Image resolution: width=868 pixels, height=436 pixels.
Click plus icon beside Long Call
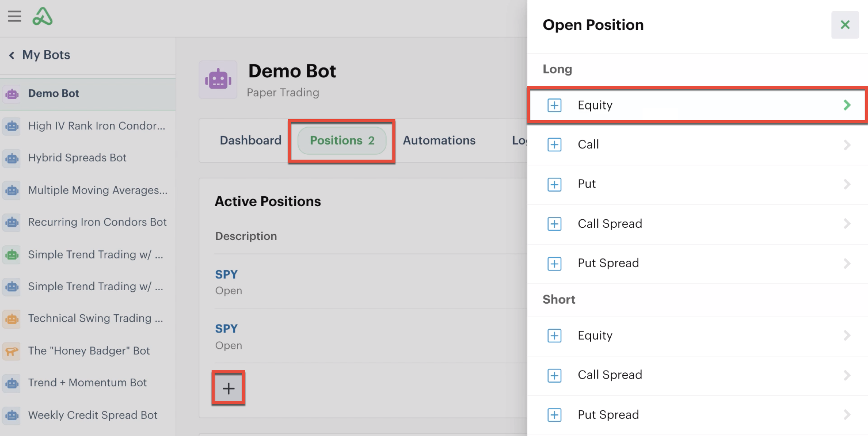pos(554,145)
